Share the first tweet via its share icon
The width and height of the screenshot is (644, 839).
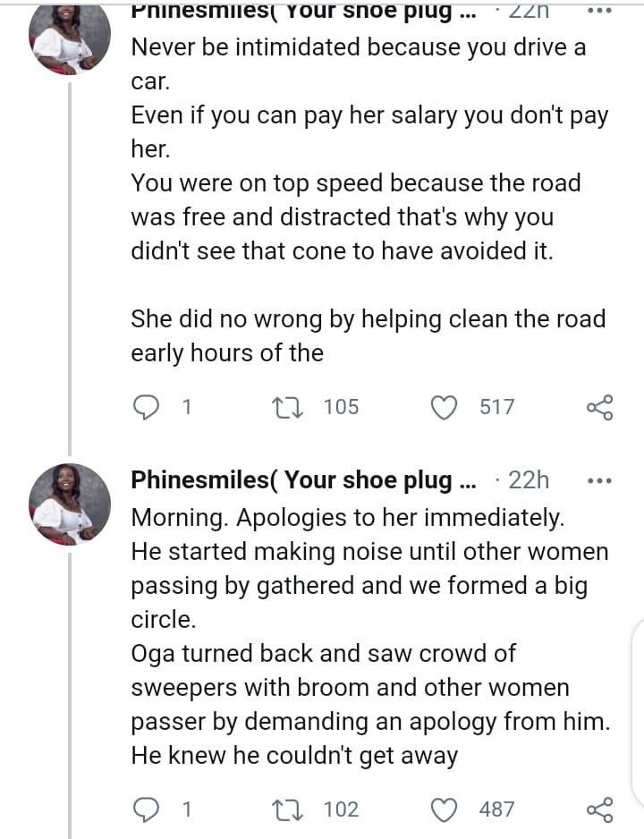600,407
